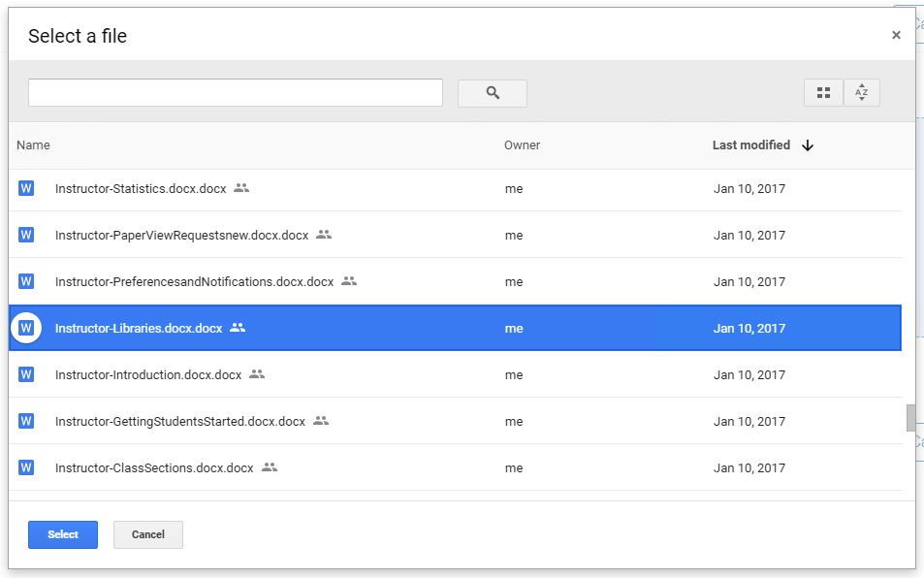Viewport: 924px width, 578px height.
Task: Select Instructor-PreferencesandNotifications.docx.docx from the list
Action: click(x=194, y=281)
